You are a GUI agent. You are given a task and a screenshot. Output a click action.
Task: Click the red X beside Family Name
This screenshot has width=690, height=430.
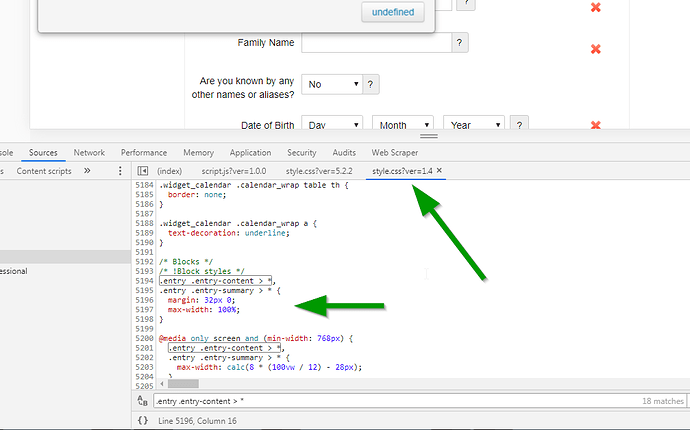[x=595, y=49]
